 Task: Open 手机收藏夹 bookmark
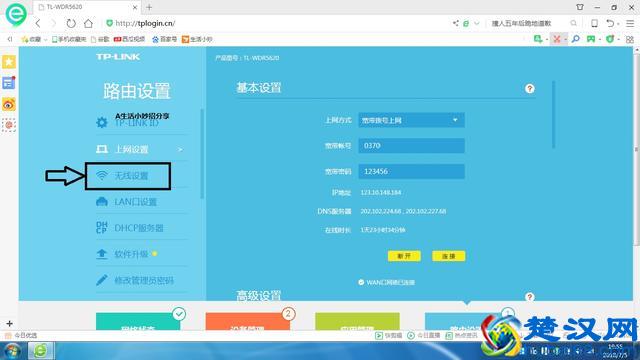69,39
